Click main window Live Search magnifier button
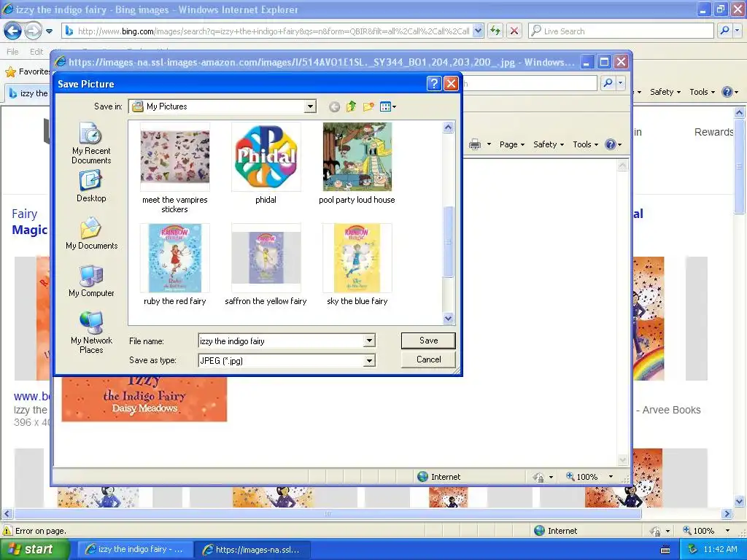 [724, 31]
